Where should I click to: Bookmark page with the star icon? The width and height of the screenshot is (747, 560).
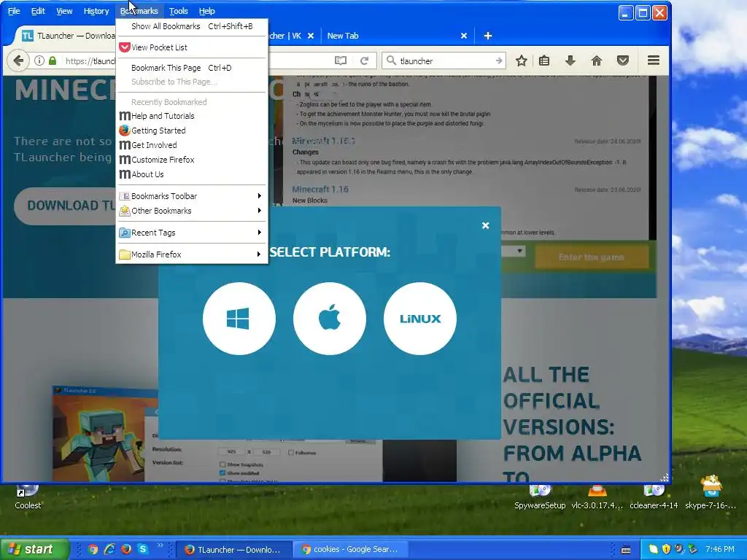(x=521, y=61)
